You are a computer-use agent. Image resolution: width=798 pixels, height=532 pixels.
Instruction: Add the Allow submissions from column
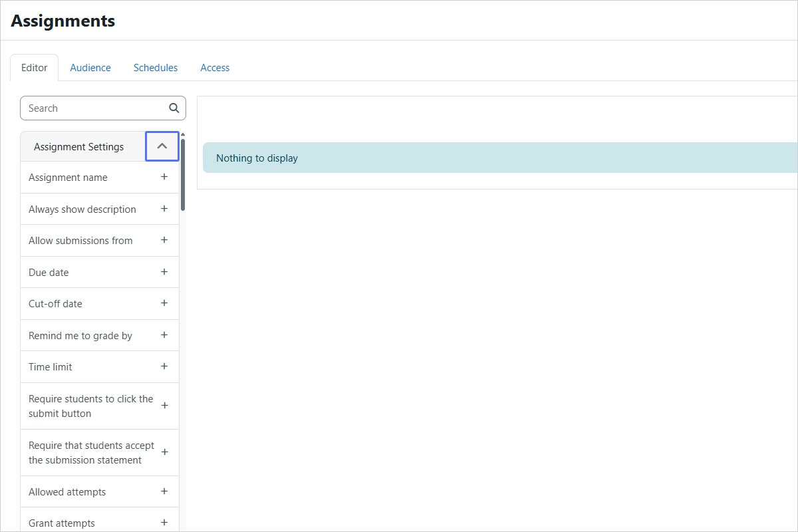[x=164, y=240]
